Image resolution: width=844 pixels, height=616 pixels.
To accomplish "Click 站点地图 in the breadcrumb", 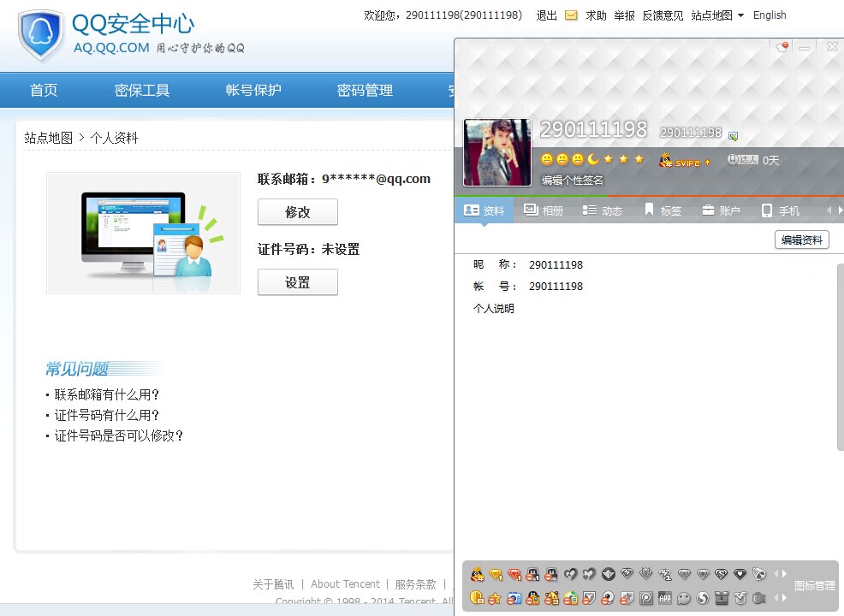I will (49, 138).
